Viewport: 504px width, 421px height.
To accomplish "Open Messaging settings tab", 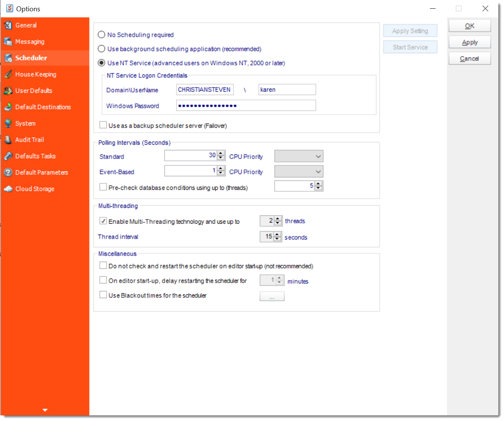I will pyautogui.click(x=45, y=42).
